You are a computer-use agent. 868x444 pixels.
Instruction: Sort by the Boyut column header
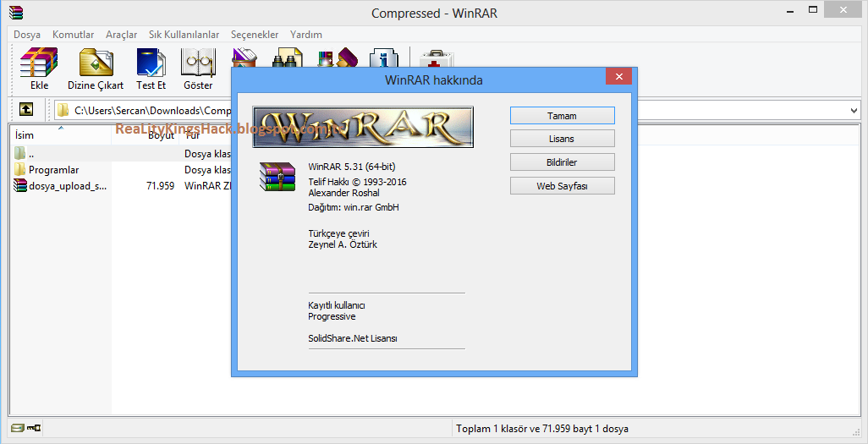(145, 135)
